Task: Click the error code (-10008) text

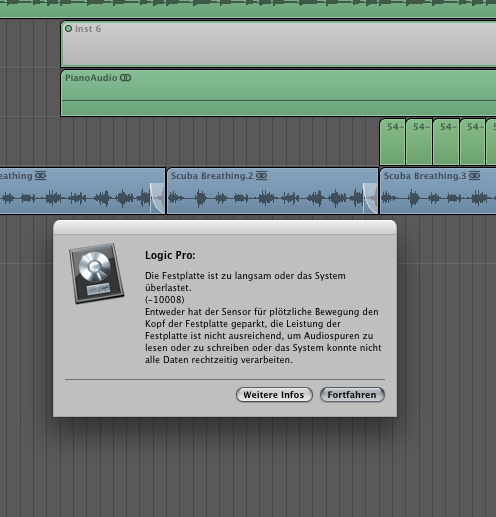Action: [165, 300]
